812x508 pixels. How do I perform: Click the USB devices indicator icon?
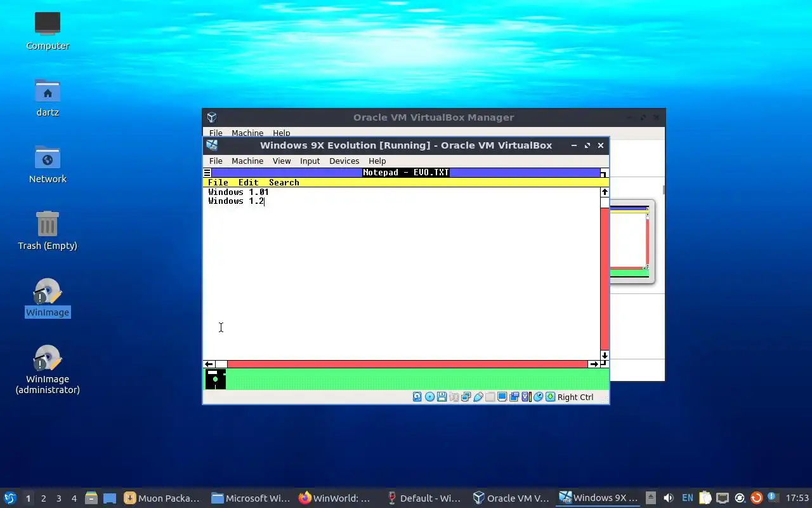point(478,397)
